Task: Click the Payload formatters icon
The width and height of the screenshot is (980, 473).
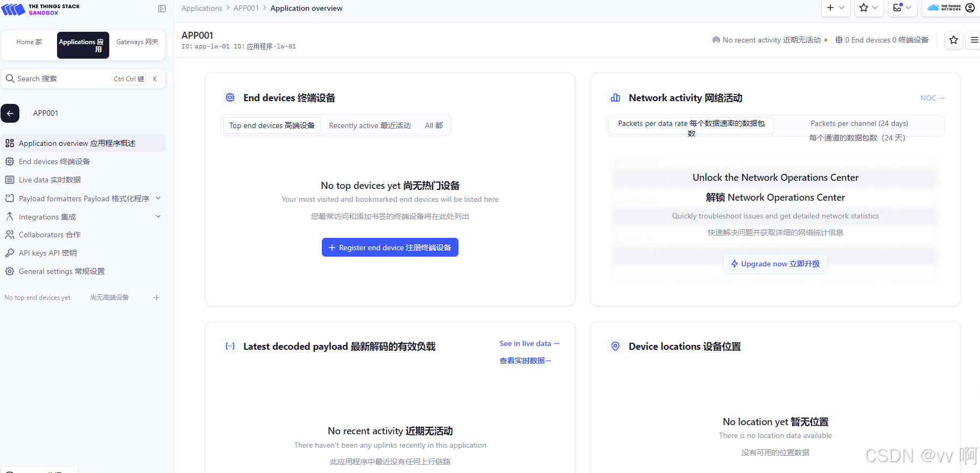Action: point(10,199)
